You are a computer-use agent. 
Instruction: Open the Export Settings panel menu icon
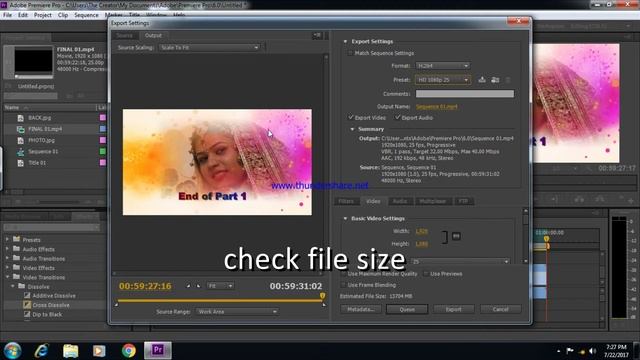[317, 36]
